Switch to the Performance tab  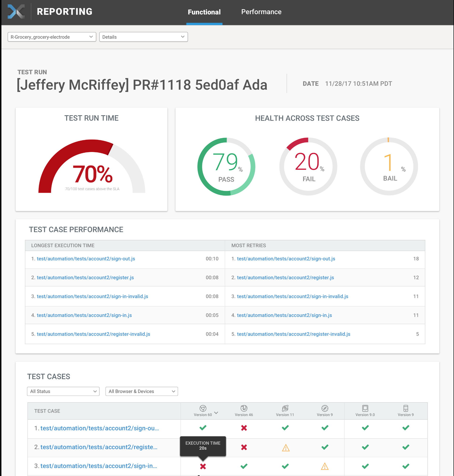tap(261, 12)
